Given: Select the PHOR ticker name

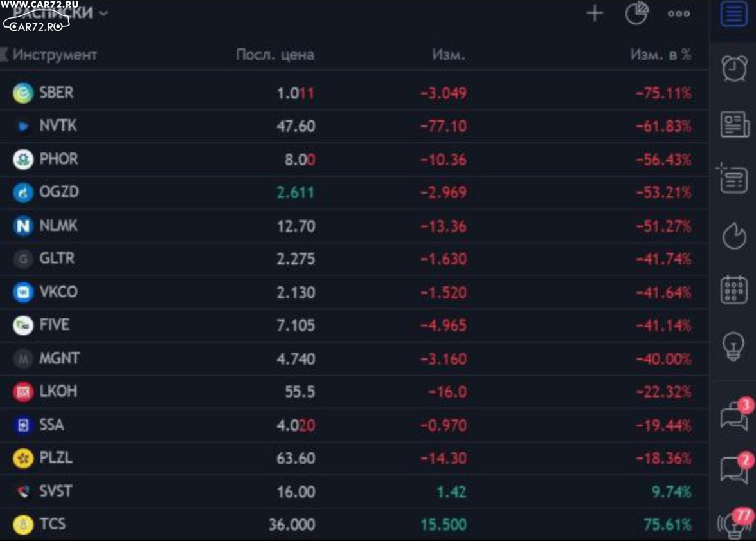Looking at the screenshot, I should (59, 159).
